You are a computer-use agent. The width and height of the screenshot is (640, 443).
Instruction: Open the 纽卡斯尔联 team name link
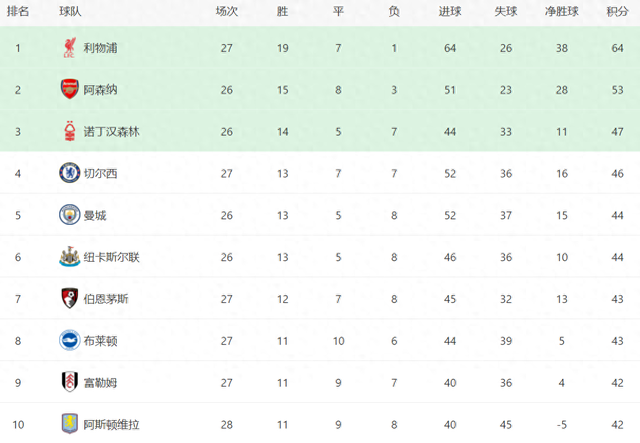pos(112,257)
